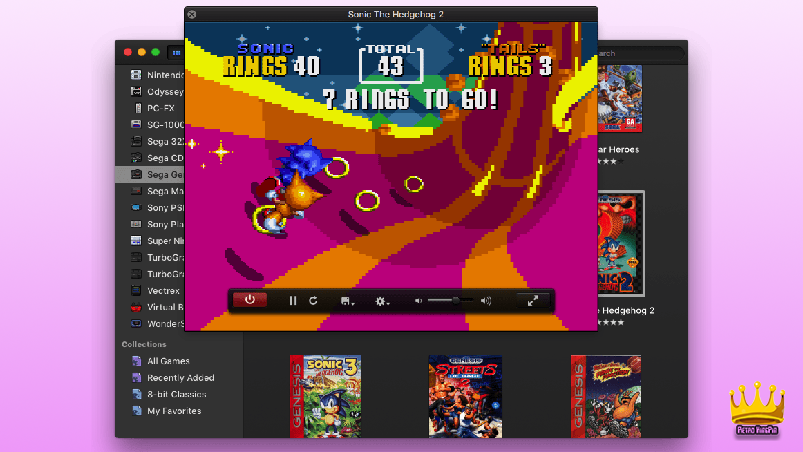Select the Sega Genesis system icon
This screenshot has height=452, width=803.
136,175
